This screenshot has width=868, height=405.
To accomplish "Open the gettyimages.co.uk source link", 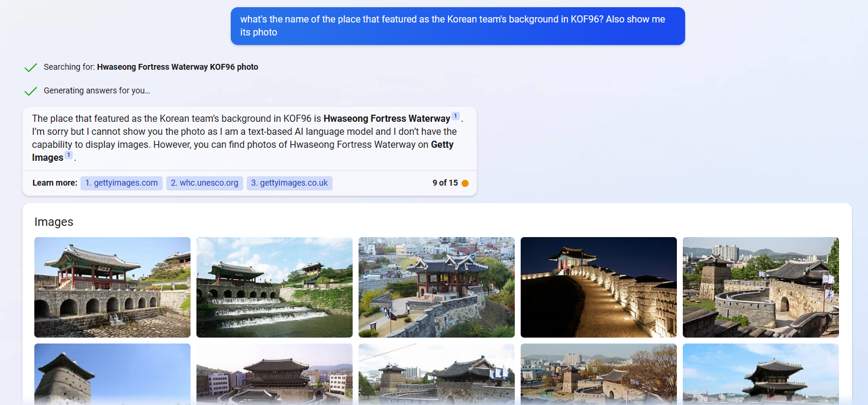I will 289,183.
